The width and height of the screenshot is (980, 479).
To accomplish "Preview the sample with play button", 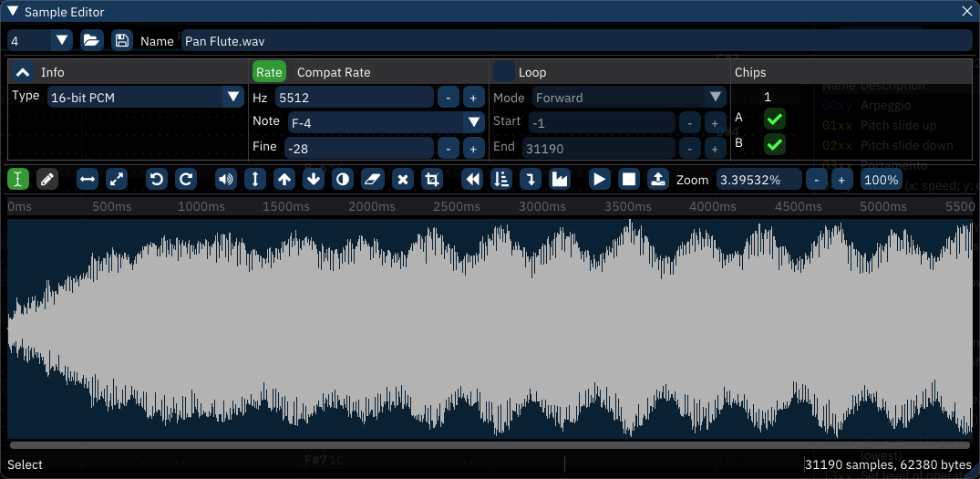I will click(599, 180).
